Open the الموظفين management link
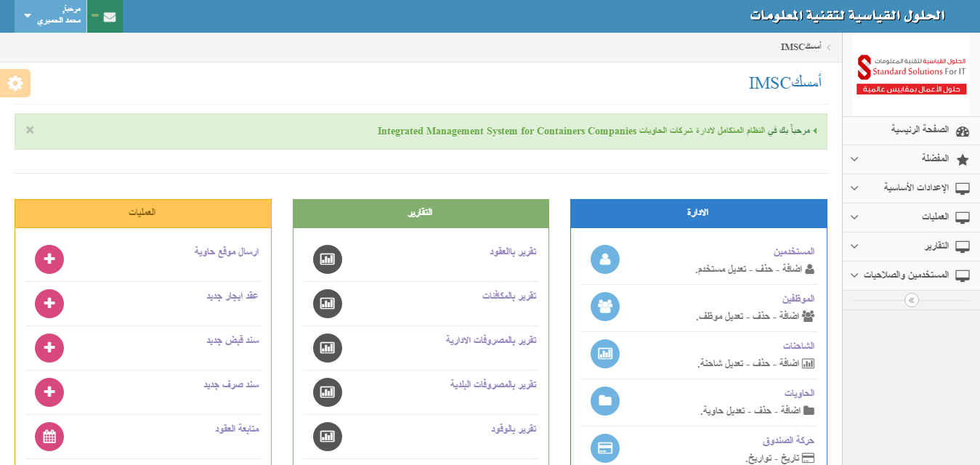 (x=798, y=299)
